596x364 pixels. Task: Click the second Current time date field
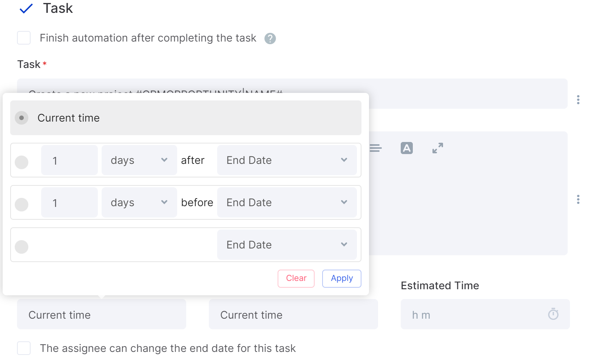coord(293,314)
